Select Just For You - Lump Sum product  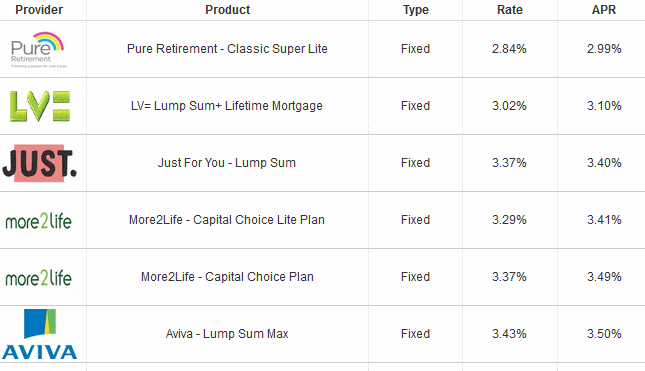coord(227,163)
